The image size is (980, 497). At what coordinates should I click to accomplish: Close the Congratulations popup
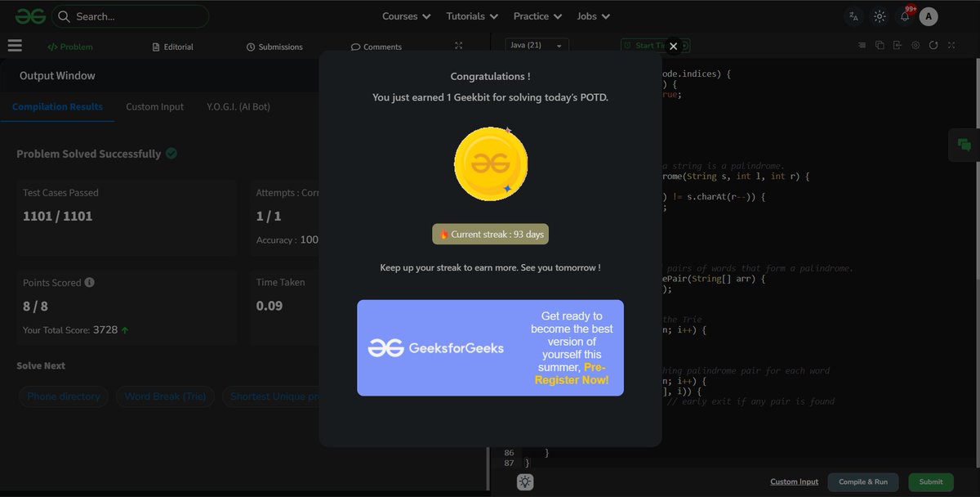point(673,47)
